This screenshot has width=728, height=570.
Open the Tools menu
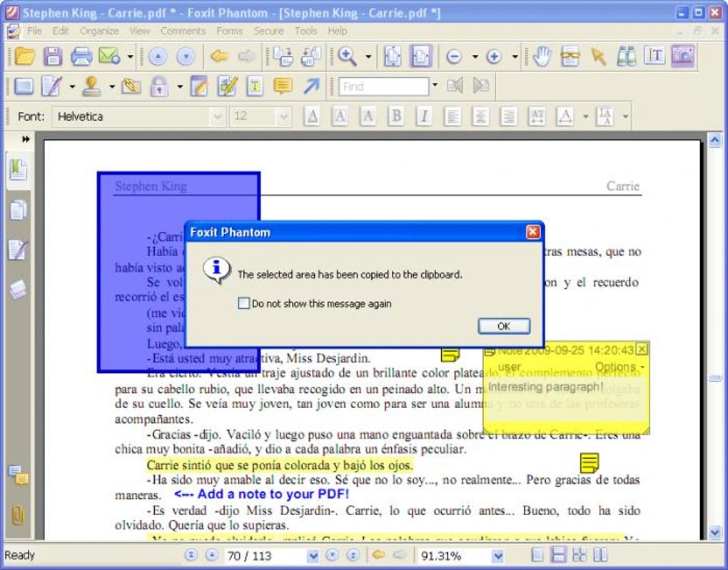[x=306, y=31]
